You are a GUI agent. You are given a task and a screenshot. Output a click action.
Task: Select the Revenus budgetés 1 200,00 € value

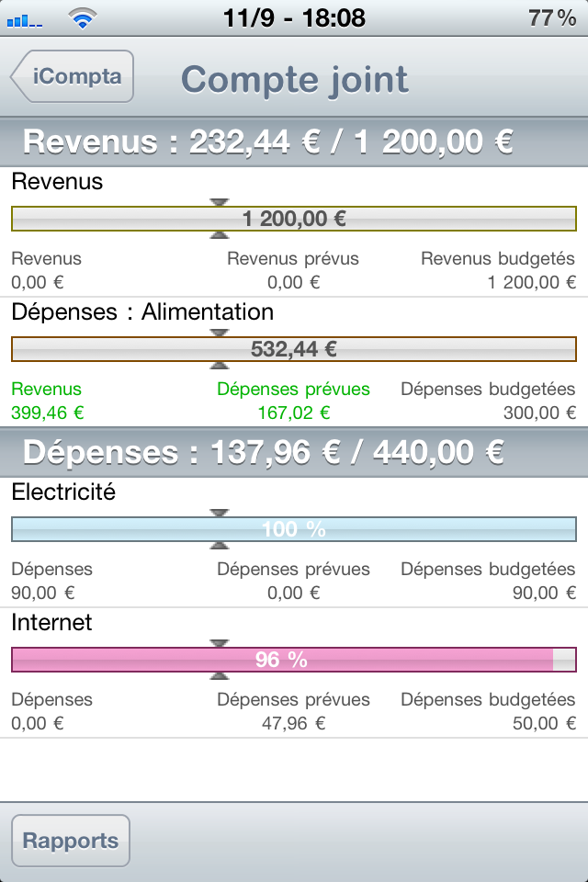pos(532,282)
